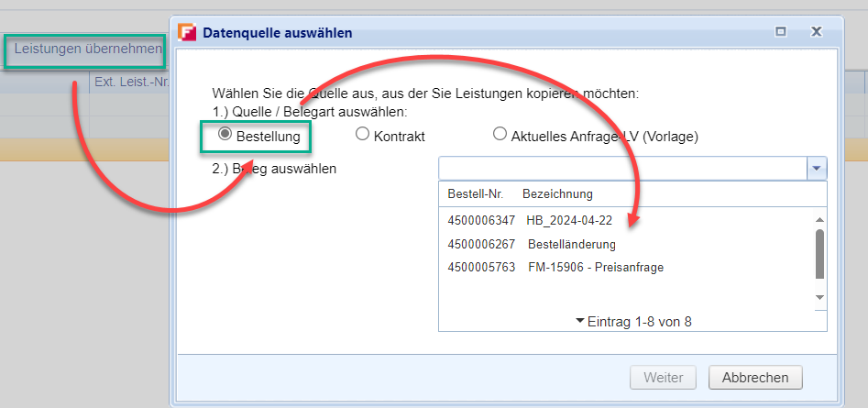Close the Datenquelle auswählen dialog

point(815,32)
